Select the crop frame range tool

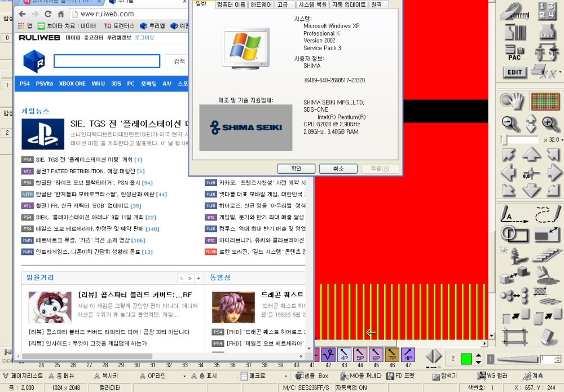[x=515, y=337]
